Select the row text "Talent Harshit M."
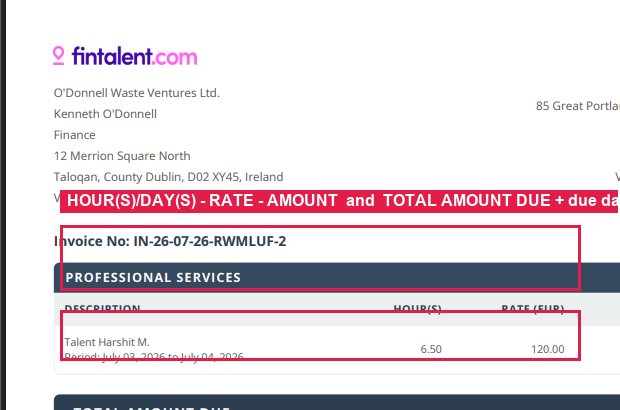The image size is (620, 410). coord(107,342)
